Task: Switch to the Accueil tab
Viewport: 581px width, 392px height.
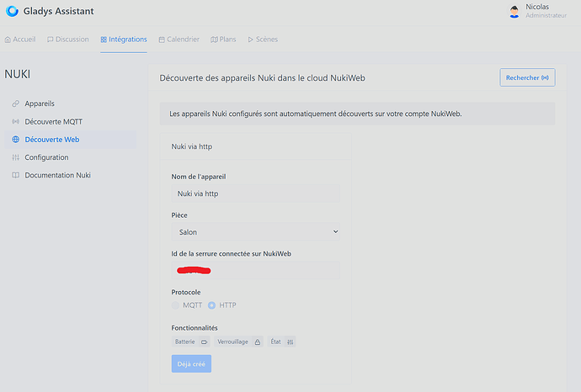Action: pyautogui.click(x=20, y=40)
